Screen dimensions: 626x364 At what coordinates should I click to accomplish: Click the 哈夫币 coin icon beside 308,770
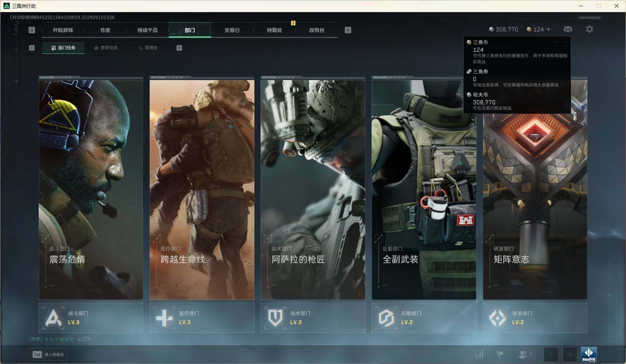pyautogui.click(x=491, y=29)
